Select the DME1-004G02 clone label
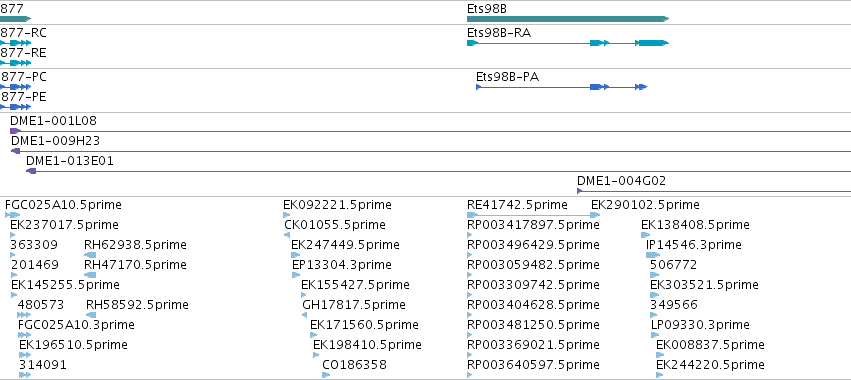Viewport: 851px width, 380px height. 621,181
